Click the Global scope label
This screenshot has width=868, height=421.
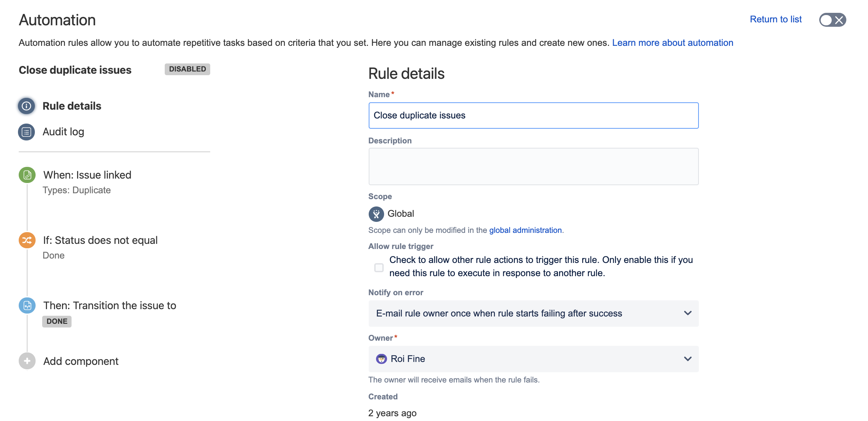pyautogui.click(x=401, y=214)
